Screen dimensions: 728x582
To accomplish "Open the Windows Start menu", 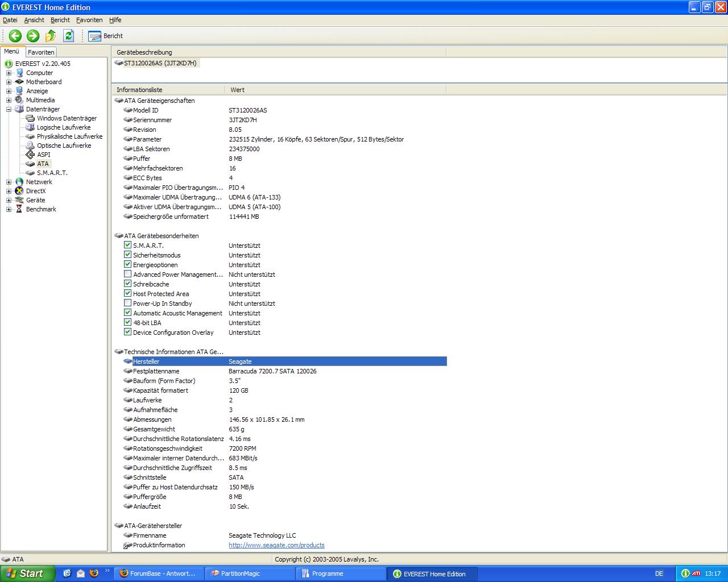I will click(x=27, y=573).
